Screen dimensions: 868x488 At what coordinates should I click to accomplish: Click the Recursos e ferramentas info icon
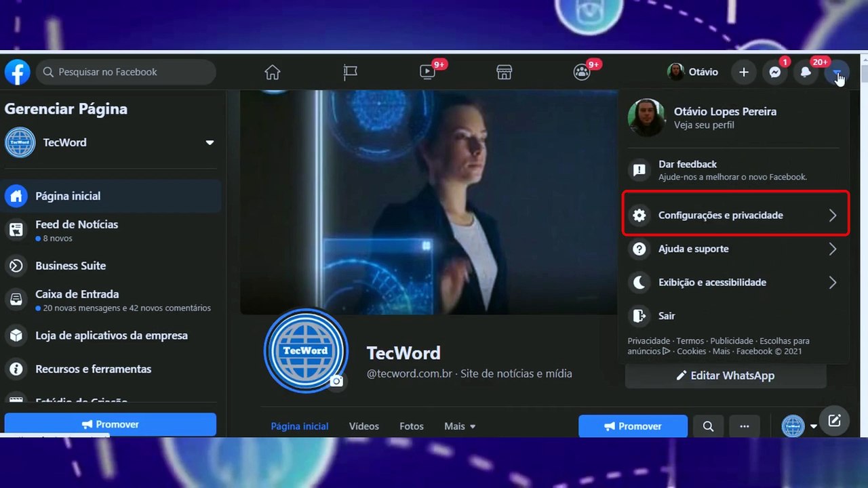pos(16,369)
